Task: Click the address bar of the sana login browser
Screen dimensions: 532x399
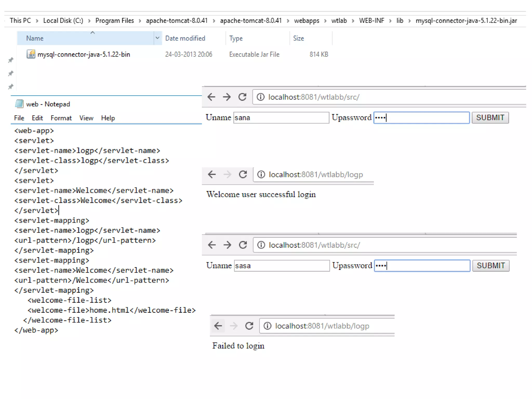Action: click(x=389, y=97)
